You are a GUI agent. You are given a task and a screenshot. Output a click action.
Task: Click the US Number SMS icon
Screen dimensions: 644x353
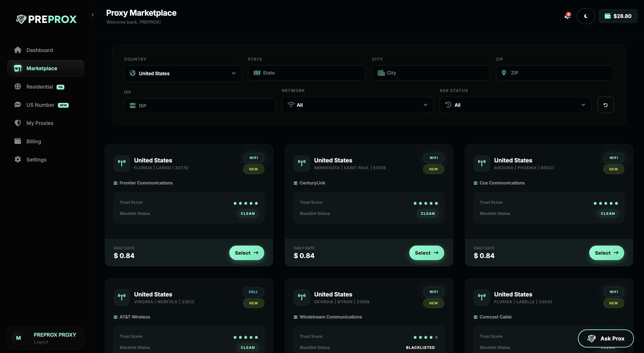pyautogui.click(x=18, y=105)
